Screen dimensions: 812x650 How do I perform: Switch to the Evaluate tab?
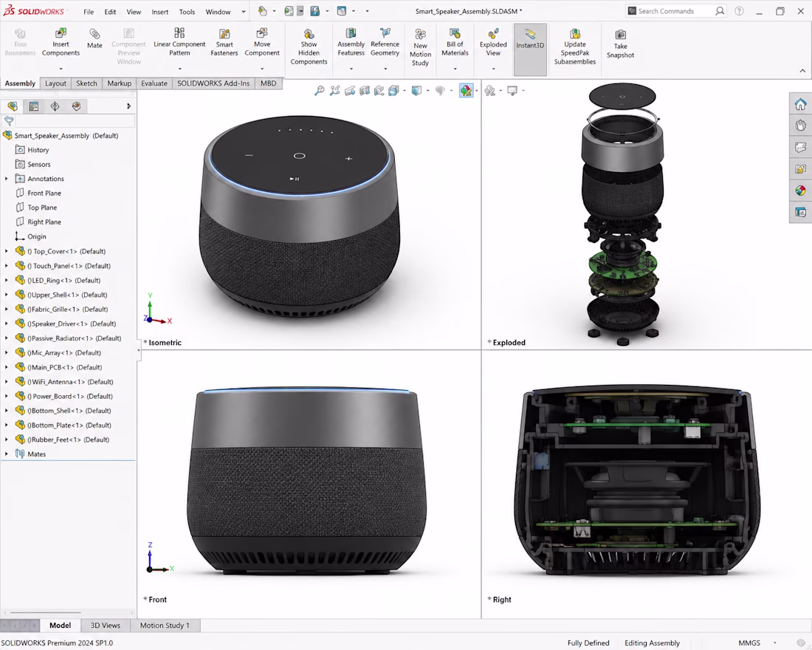pos(154,83)
